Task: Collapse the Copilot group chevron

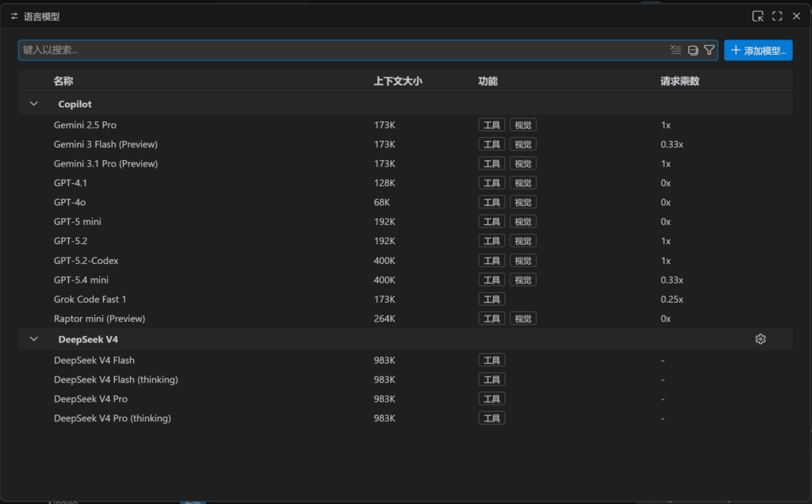Action: pyautogui.click(x=33, y=104)
